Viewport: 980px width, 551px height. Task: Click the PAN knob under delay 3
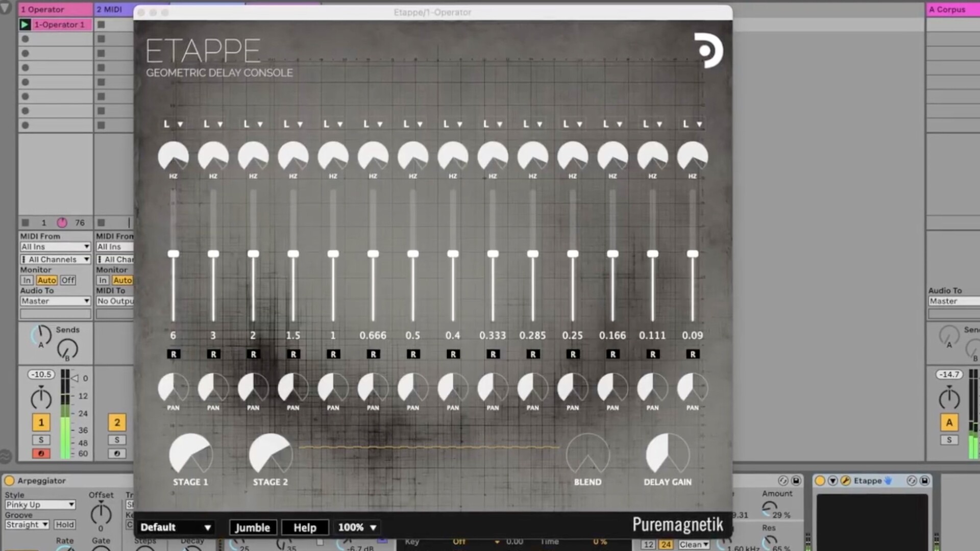tap(213, 388)
